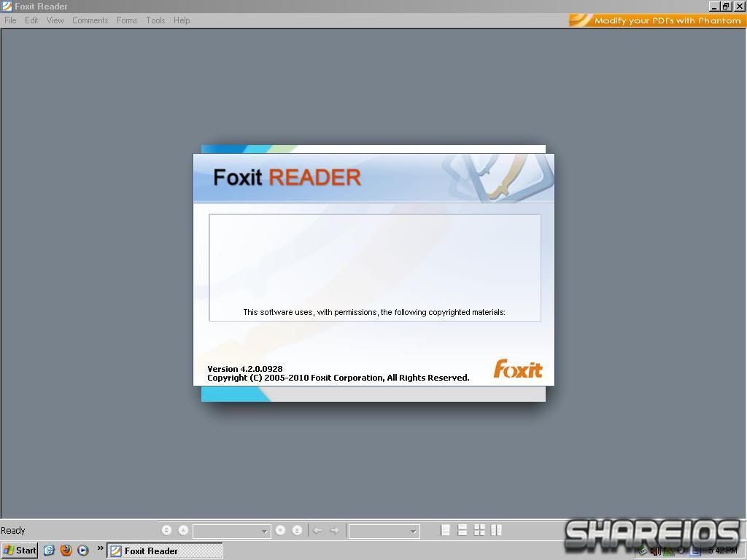Click the Version 4.2.0.0928 text
This screenshot has width=747, height=560.
point(245,368)
